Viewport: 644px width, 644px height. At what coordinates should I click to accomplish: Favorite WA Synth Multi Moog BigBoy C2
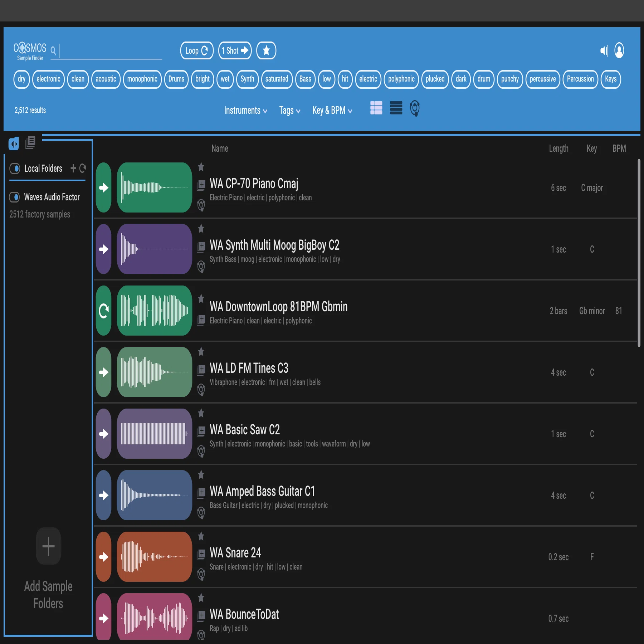[201, 228]
